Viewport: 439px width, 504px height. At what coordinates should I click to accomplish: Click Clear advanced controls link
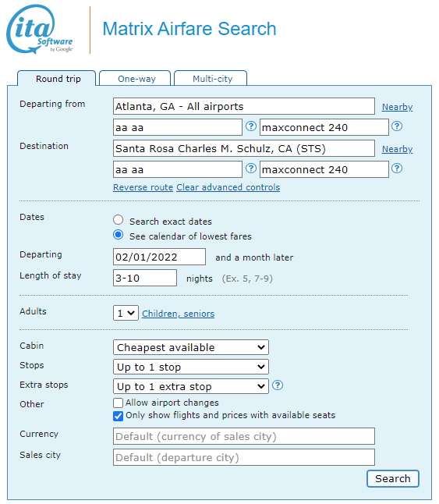click(x=228, y=187)
